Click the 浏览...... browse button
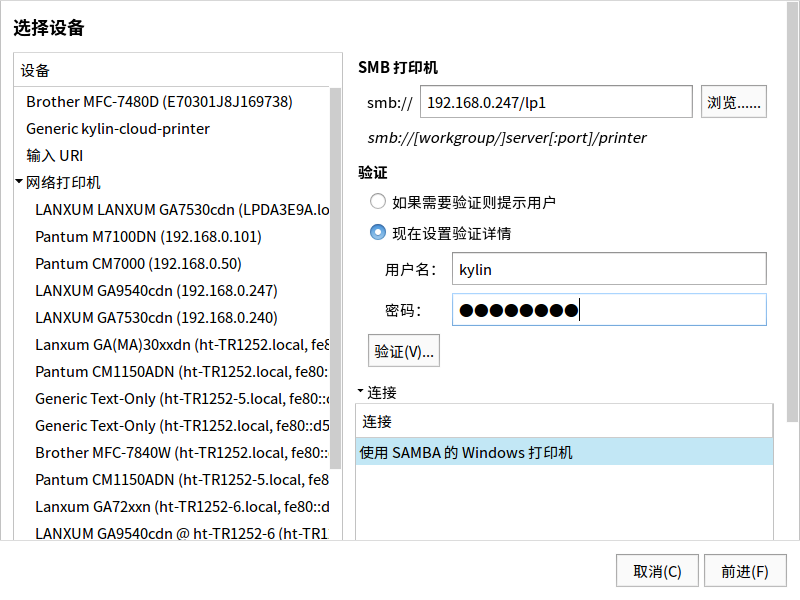The width and height of the screenshot is (800, 600). [x=733, y=102]
